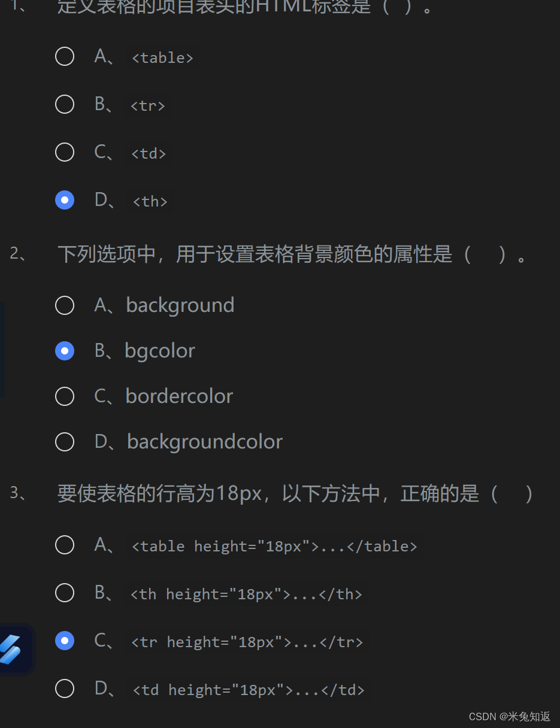Screen dimensions: 560x728
Task: Choose answer A background for question 2
Action: click(65, 305)
